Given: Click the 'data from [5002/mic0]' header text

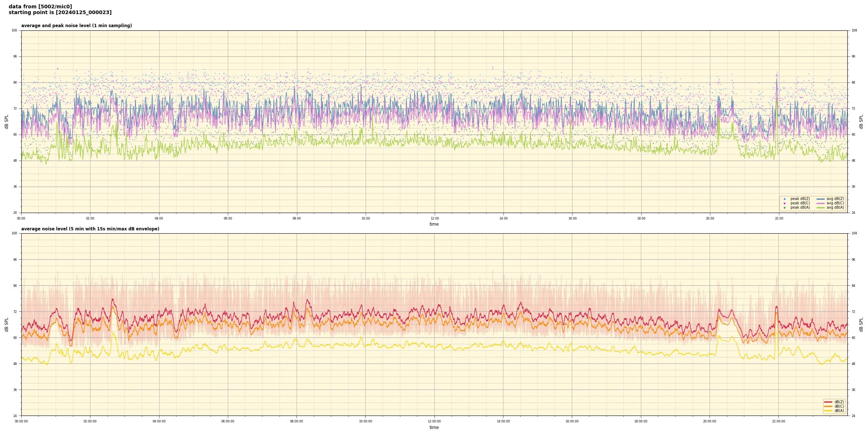Looking at the screenshot, I should [40, 7].
